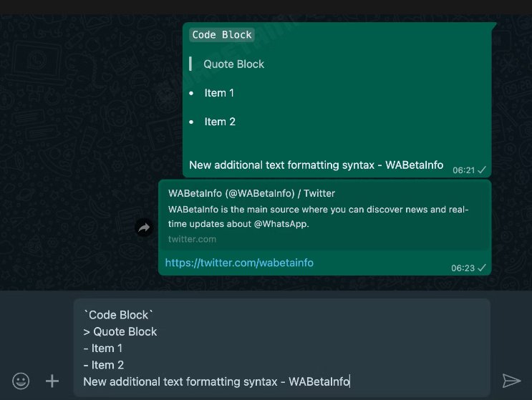Click the highlighted Code Block in the sent message

coord(222,34)
